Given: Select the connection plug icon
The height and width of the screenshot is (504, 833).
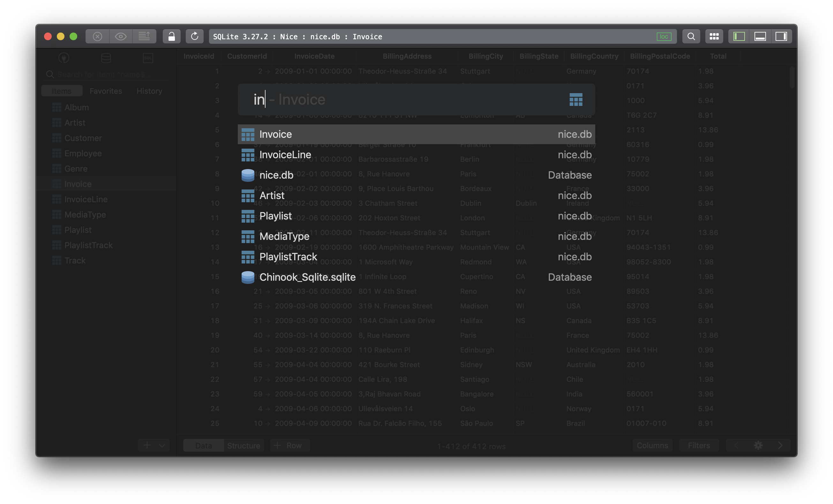Looking at the screenshot, I should coord(64,58).
